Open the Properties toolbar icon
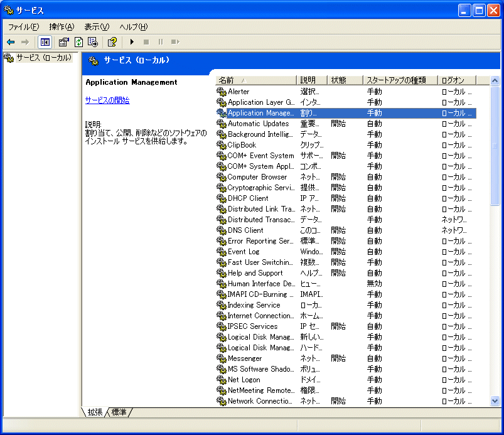Viewport: 504px width, 435px height. [x=63, y=42]
